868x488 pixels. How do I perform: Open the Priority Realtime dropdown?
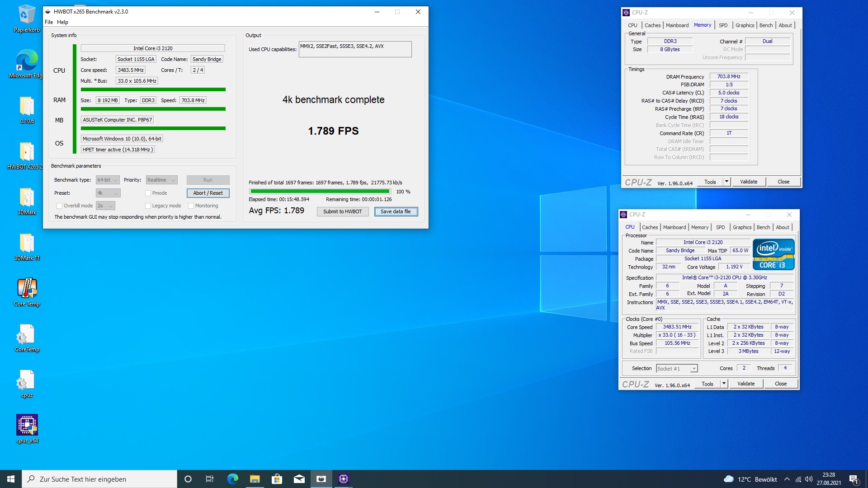161,180
